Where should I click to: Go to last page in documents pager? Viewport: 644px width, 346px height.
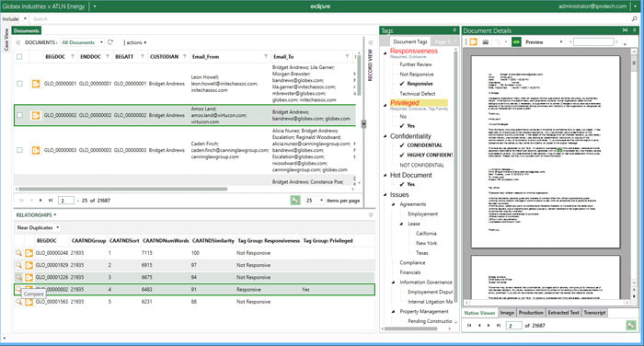click(51, 200)
